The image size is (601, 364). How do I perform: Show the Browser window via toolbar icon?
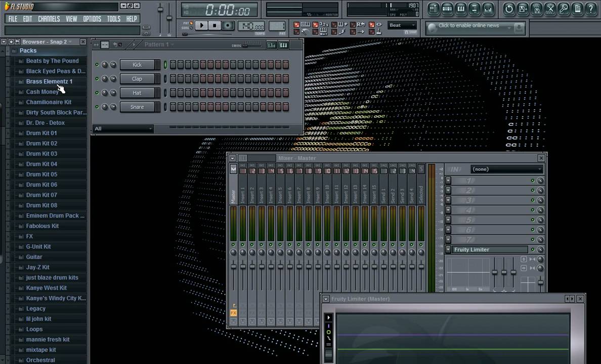[475, 9]
